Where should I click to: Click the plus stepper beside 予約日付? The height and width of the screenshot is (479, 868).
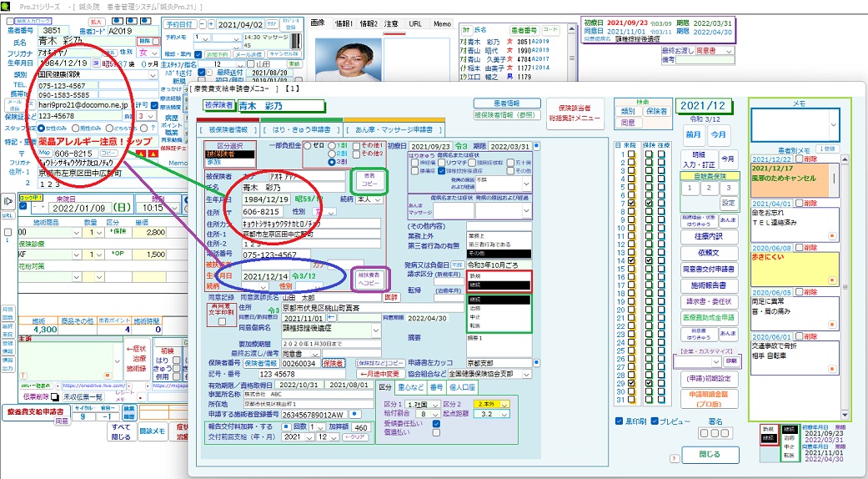pos(211,24)
